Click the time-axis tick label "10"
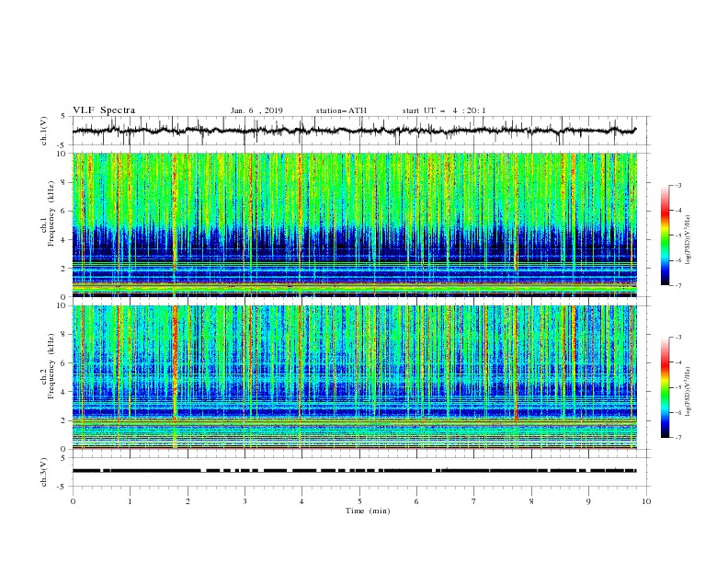The height and width of the screenshot is (563, 728). [646, 501]
